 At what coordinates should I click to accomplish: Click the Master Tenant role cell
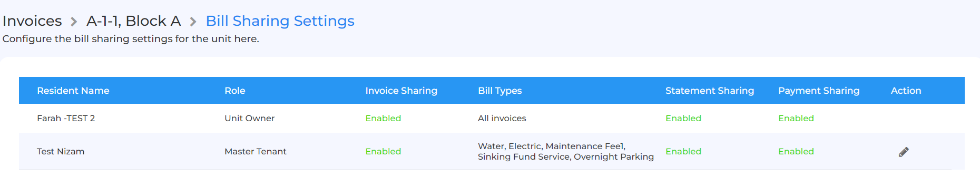tap(256, 151)
